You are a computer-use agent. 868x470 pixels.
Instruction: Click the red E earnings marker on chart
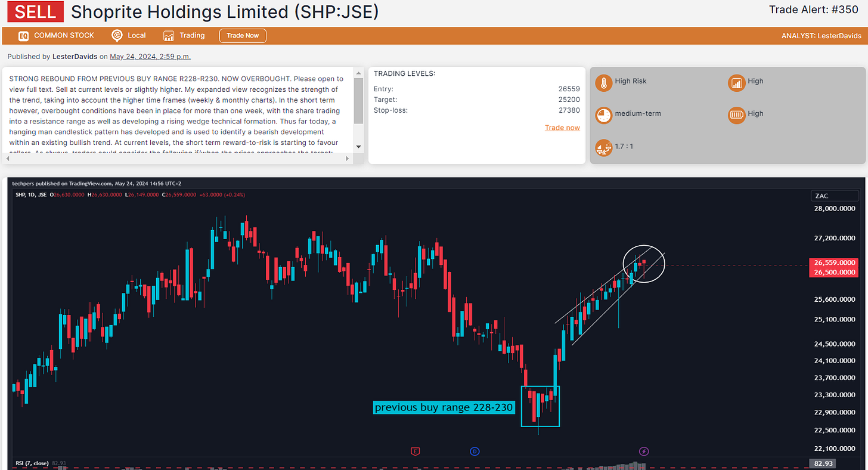416,452
